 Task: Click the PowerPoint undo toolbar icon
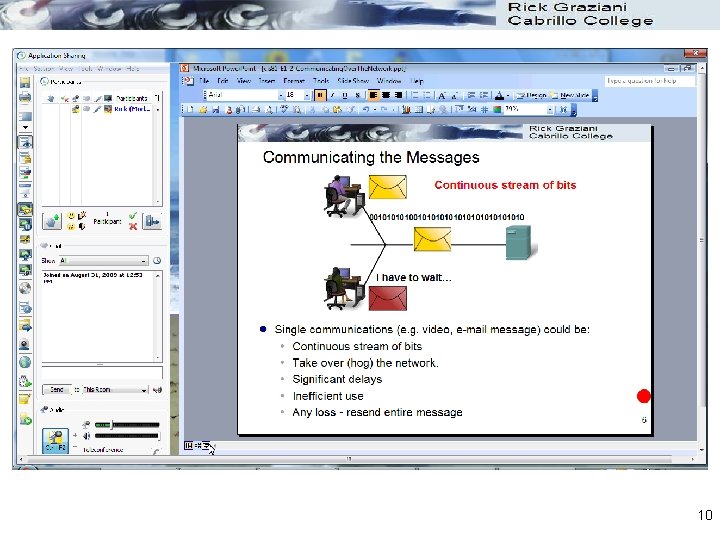[366, 109]
